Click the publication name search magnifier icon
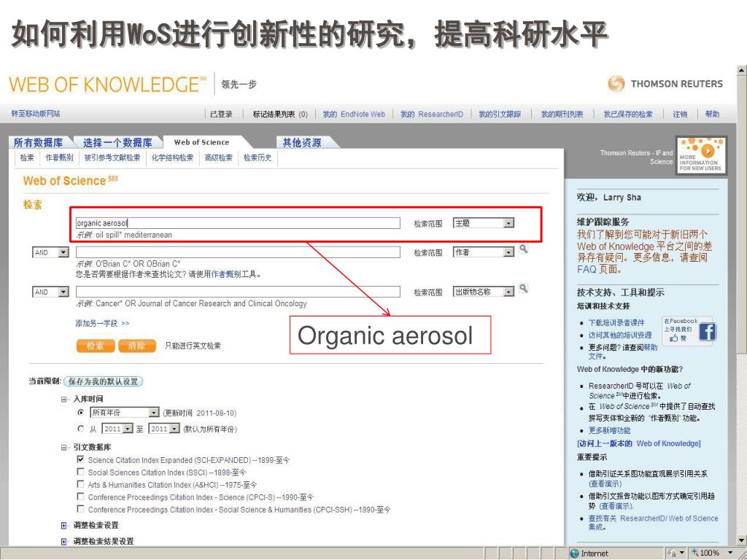The image size is (747, 560). 523,288
